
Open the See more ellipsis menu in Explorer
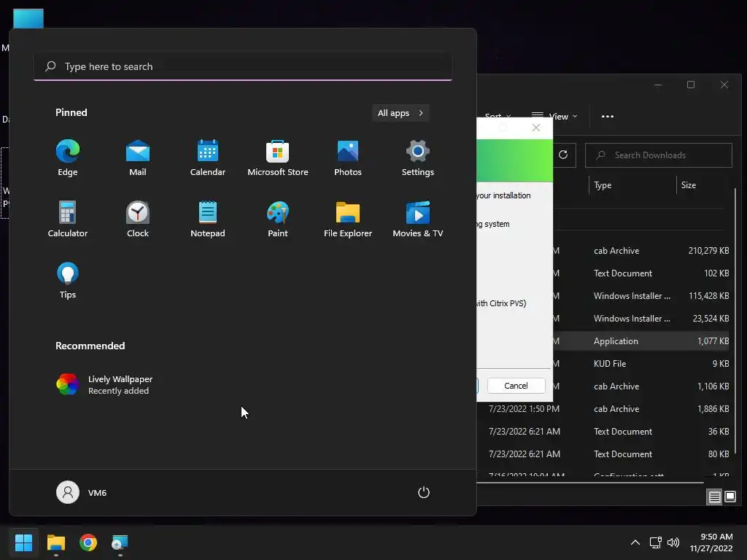click(608, 116)
